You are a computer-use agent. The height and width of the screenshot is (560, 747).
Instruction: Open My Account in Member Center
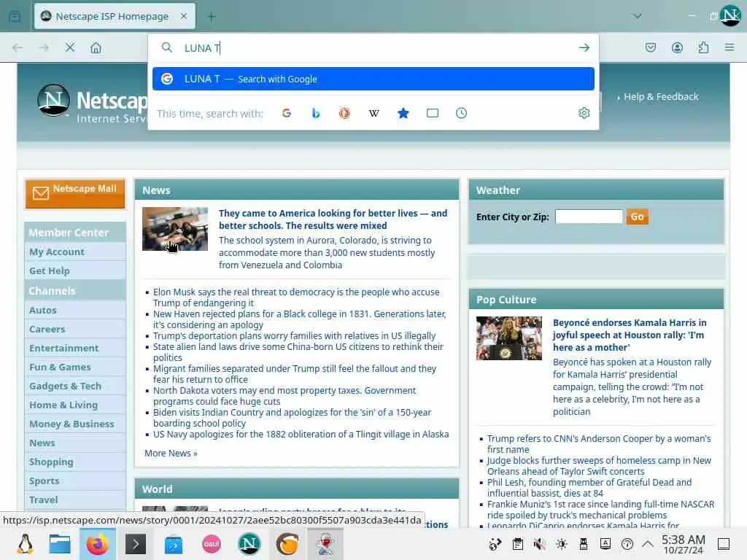(57, 252)
